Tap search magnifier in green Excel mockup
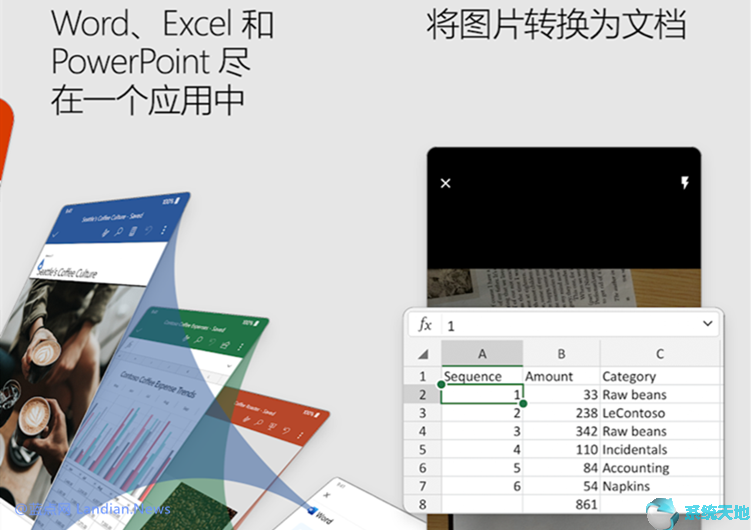The image size is (751, 530). tap(199, 340)
